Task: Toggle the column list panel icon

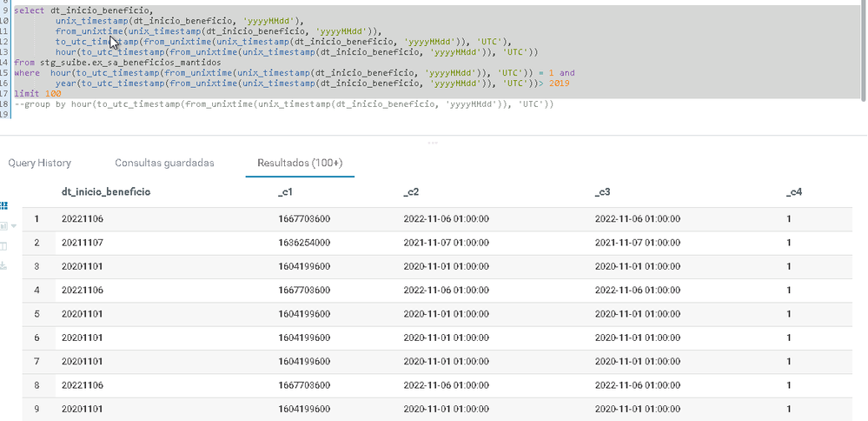Action: (x=3, y=246)
